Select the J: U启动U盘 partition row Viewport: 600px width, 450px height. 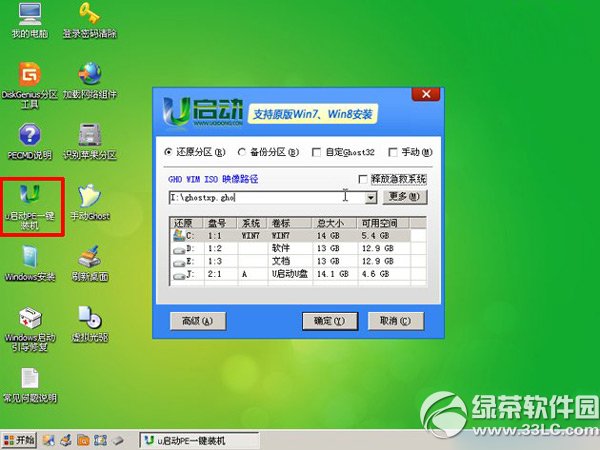298,274
